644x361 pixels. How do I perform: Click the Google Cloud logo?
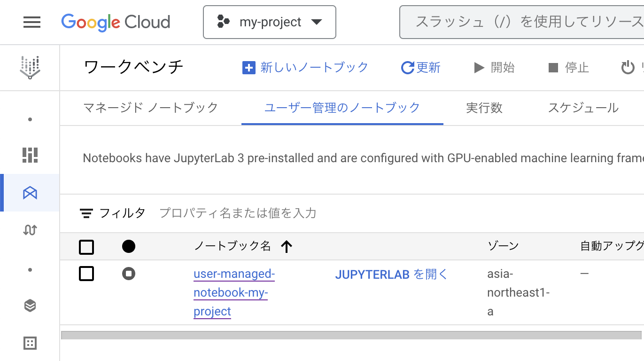tap(116, 22)
